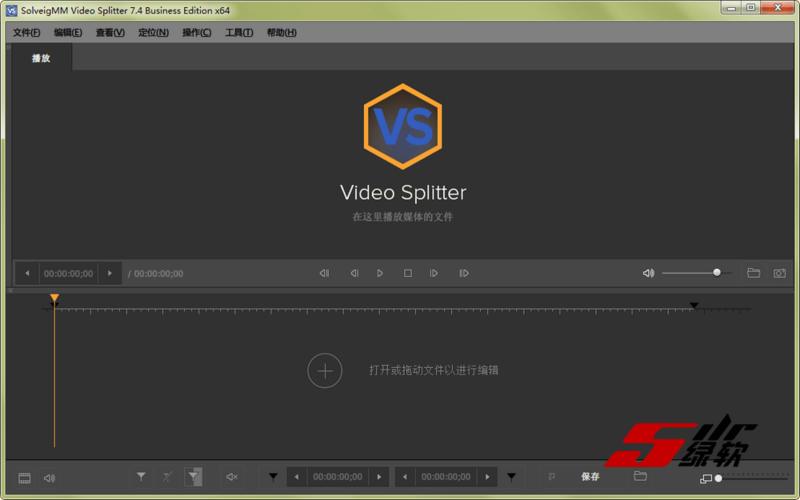Increase right marker time with arrow
Viewport: 800px width, 500px height.
tap(487, 477)
